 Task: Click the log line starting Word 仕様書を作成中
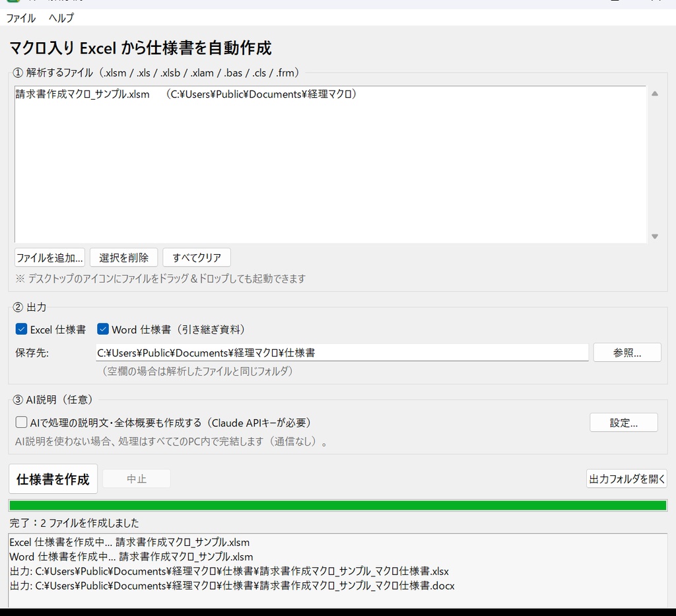[x=131, y=557]
